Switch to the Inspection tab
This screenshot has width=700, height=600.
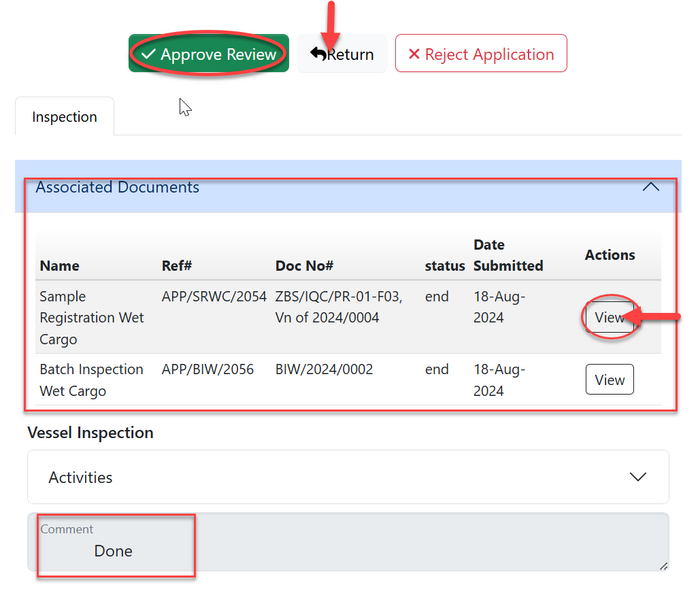click(64, 117)
